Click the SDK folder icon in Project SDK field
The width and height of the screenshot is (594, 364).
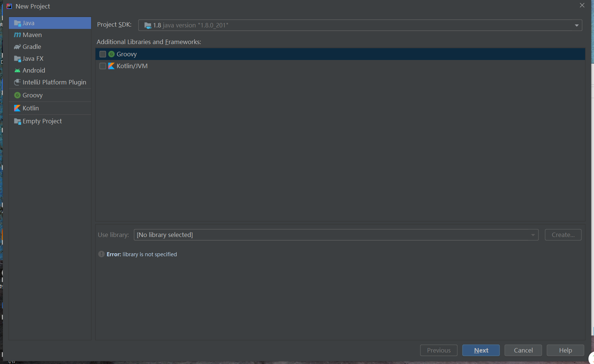click(x=148, y=26)
